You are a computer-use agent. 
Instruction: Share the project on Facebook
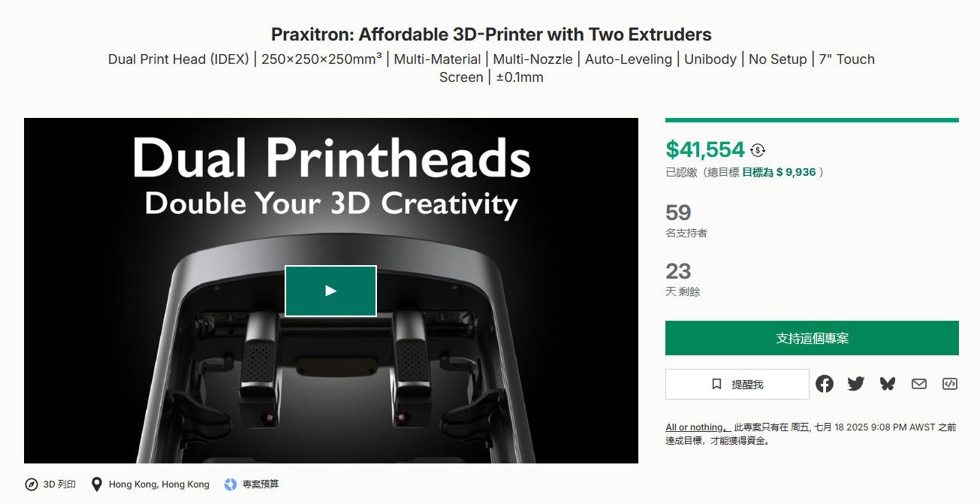[x=824, y=383]
